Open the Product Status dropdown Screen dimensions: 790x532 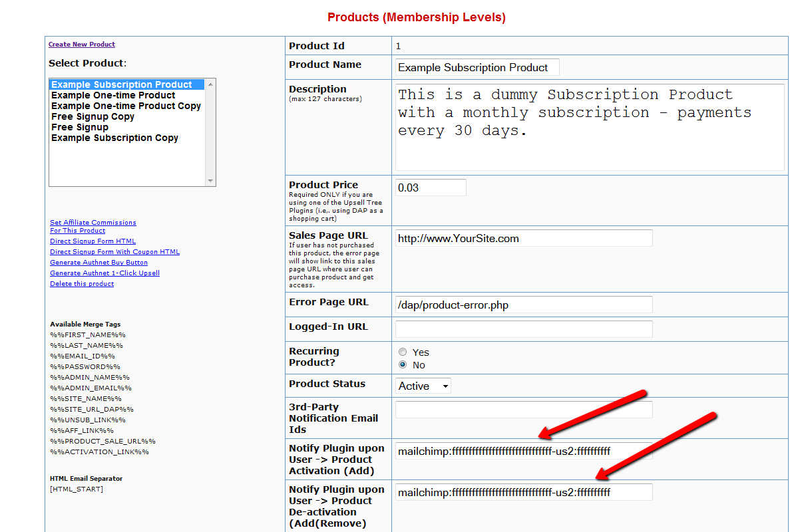[x=423, y=386]
